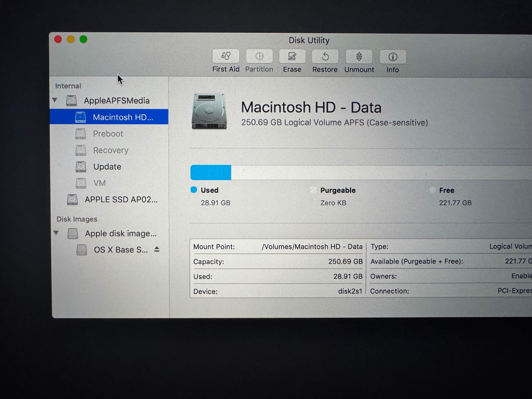Image resolution: width=532 pixels, height=399 pixels.
Task: Click the Type label in info table
Action: (379, 247)
